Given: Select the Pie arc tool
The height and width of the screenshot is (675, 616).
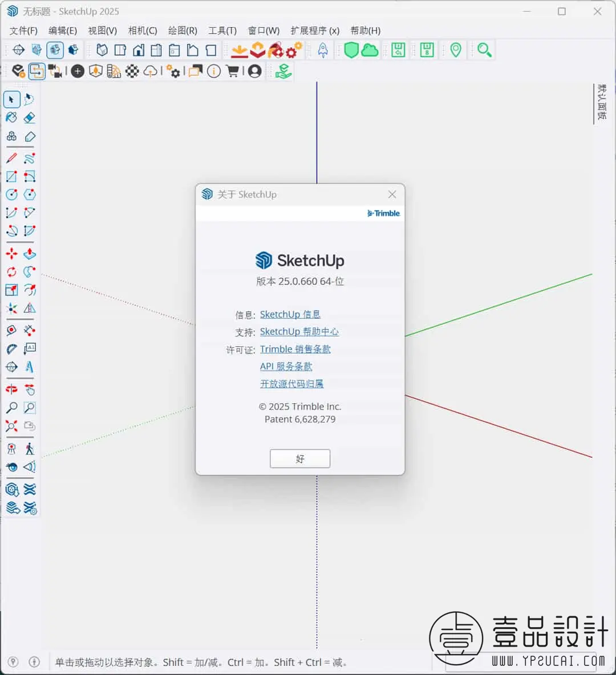Looking at the screenshot, I should (x=29, y=231).
